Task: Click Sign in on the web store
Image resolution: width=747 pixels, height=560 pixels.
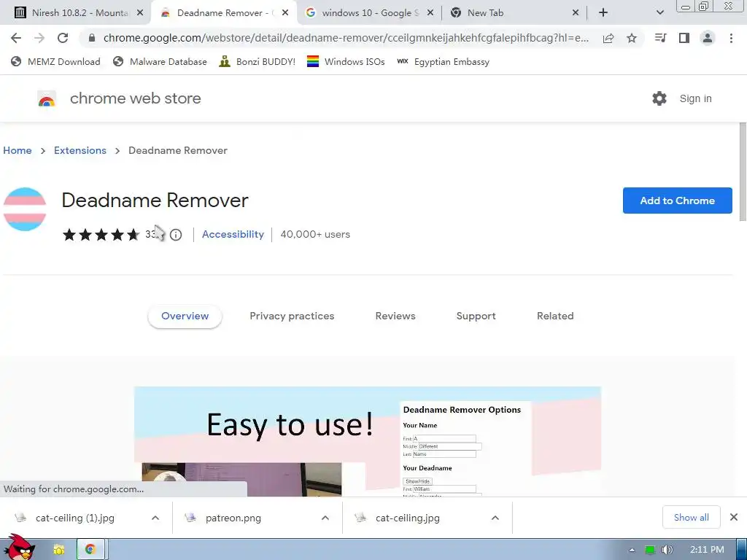Action: point(695,98)
